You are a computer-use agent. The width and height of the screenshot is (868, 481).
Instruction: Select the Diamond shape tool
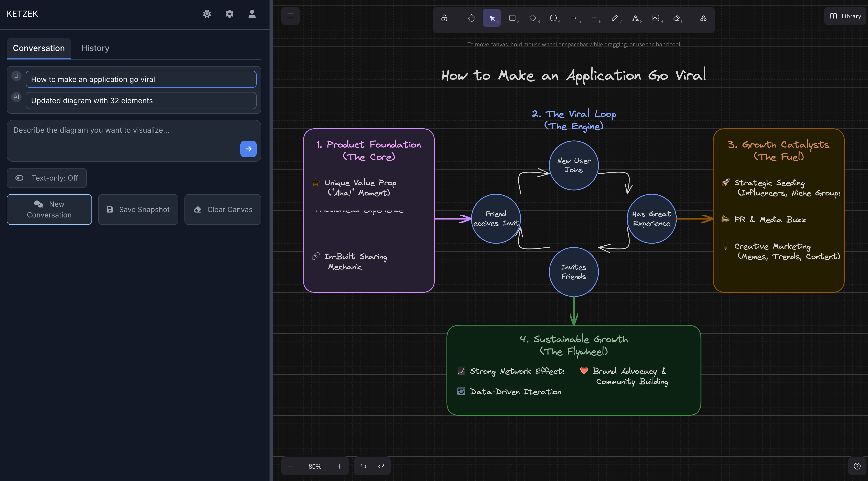(533, 18)
